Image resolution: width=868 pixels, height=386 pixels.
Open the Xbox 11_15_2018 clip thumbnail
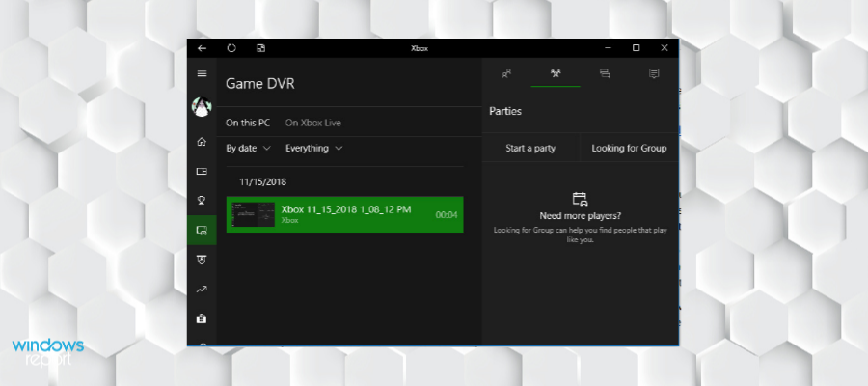(x=254, y=214)
